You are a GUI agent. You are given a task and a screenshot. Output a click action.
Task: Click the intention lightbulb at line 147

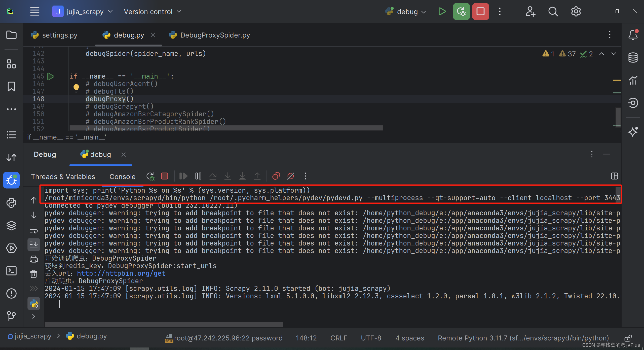[76, 88]
